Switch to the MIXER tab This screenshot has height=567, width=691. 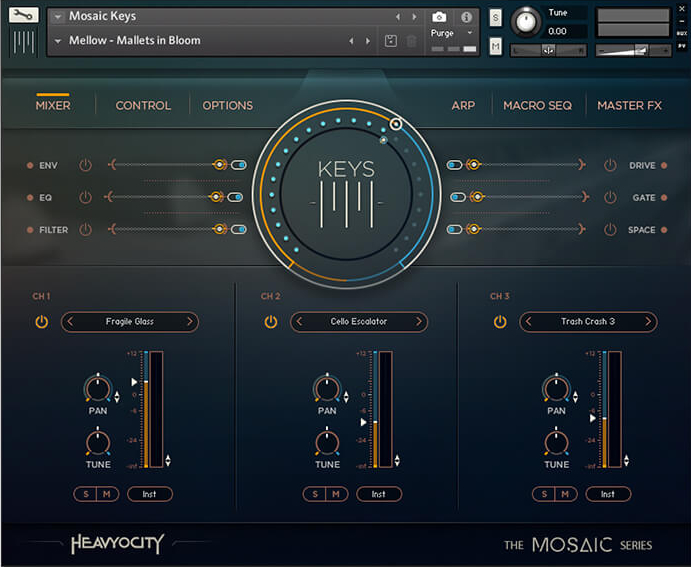coord(53,106)
